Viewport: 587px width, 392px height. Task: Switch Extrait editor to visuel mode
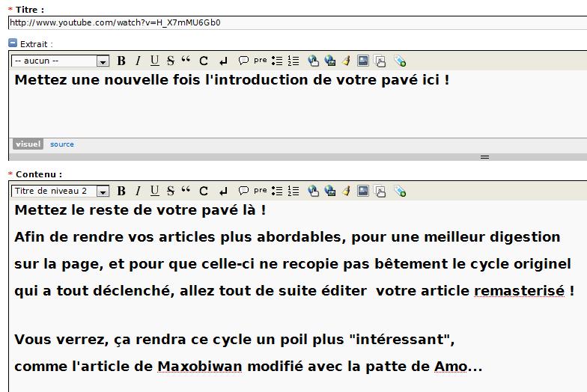tap(28, 144)
